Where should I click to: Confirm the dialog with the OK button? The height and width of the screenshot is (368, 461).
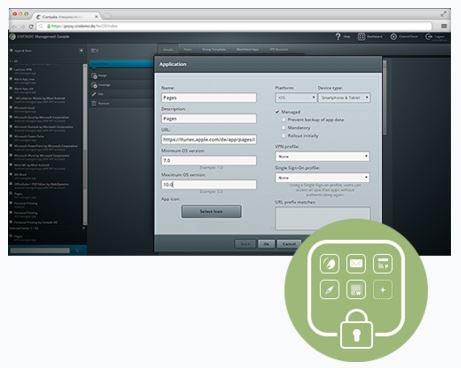(266, 244)
